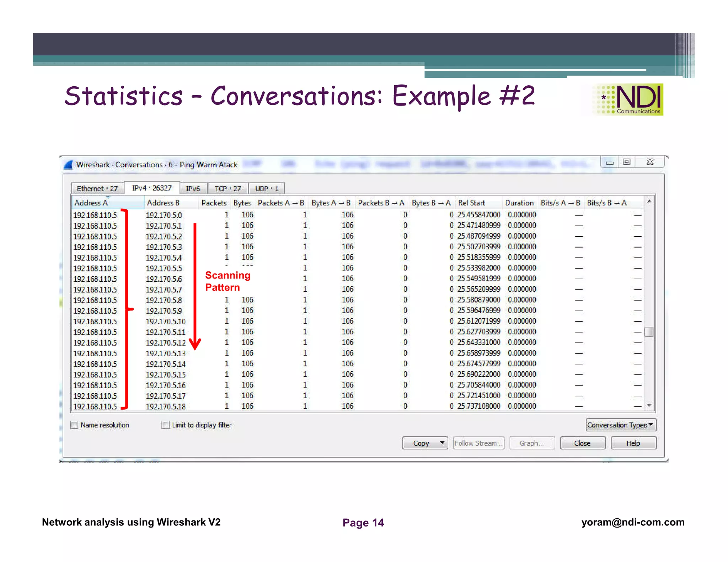Viewport: 728px width, 562px height.
Task: Sort by Rel Start column header
Action: (478, 203)
